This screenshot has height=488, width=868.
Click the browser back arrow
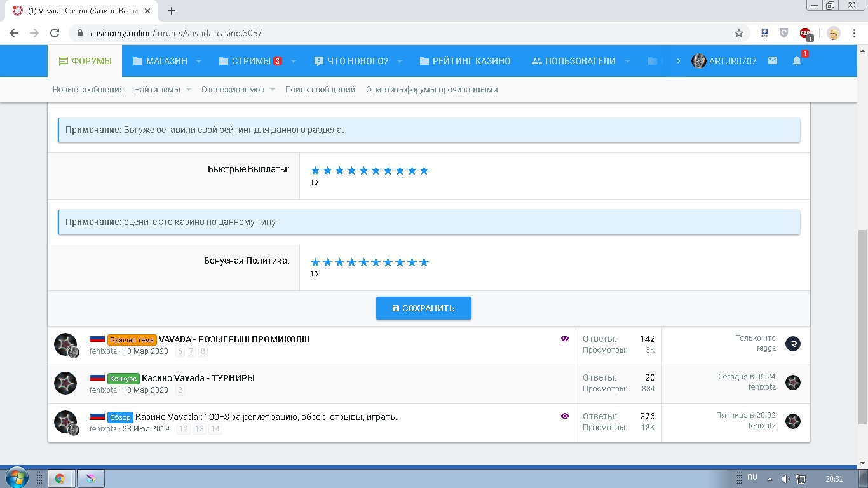pyautogui.click(x=14, y=33)
